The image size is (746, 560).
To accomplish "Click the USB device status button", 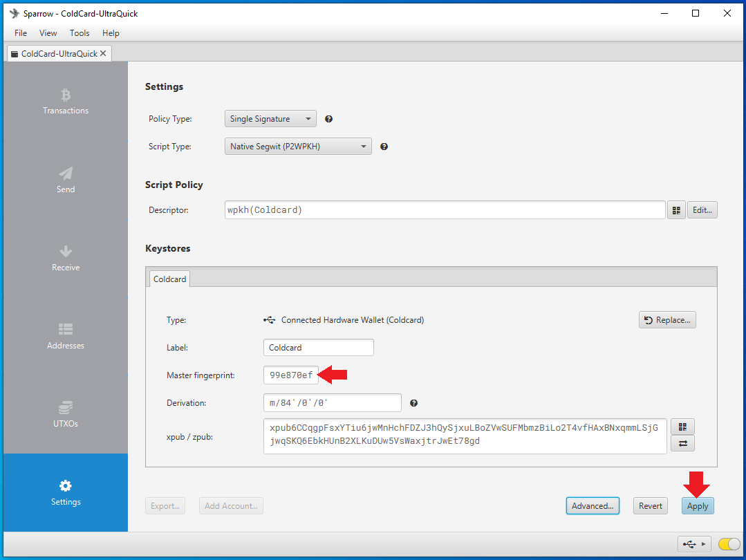I will point(694,544).
